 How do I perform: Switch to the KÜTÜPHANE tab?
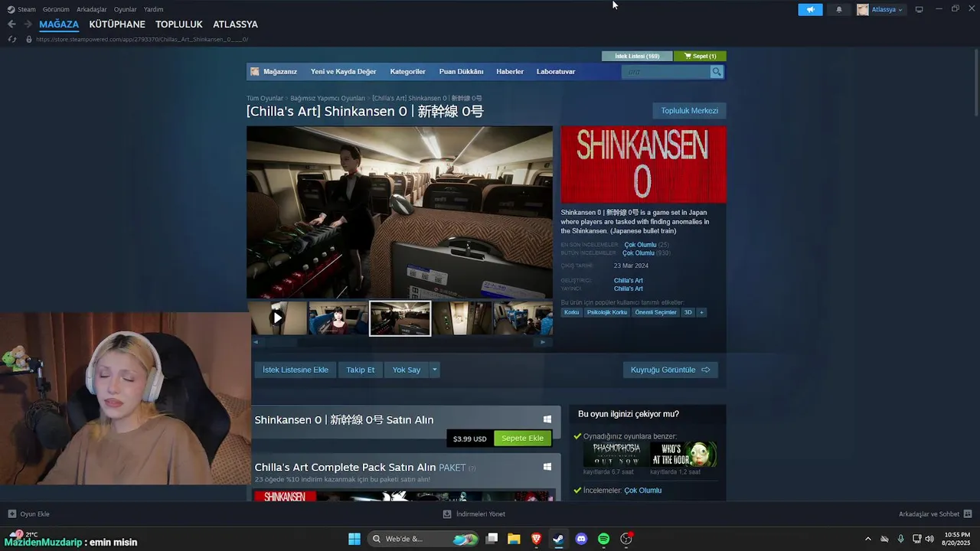coord(117,24)
